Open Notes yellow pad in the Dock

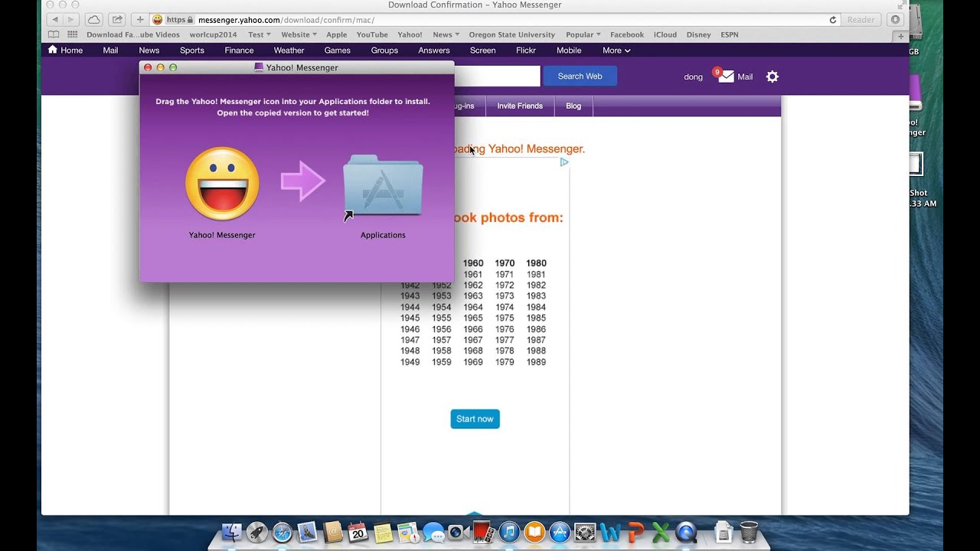[383, 532]
